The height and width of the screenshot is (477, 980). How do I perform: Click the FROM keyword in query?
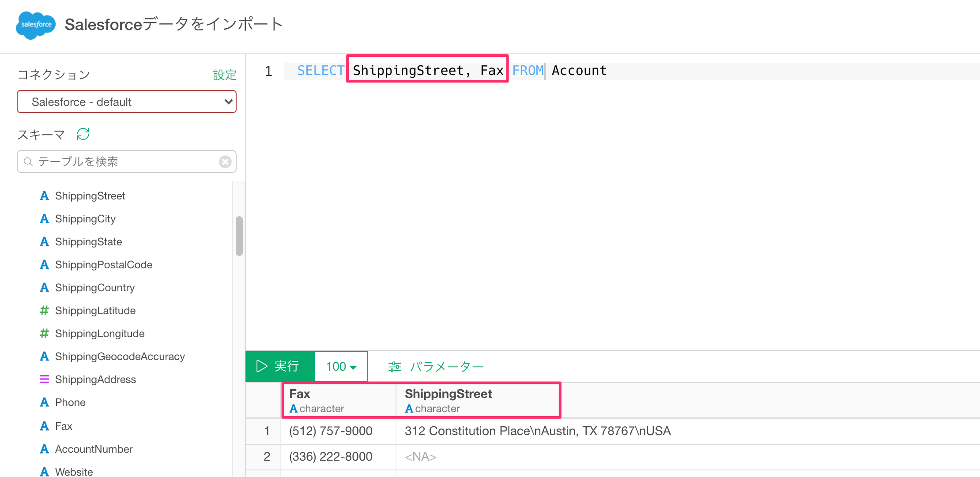528,71
